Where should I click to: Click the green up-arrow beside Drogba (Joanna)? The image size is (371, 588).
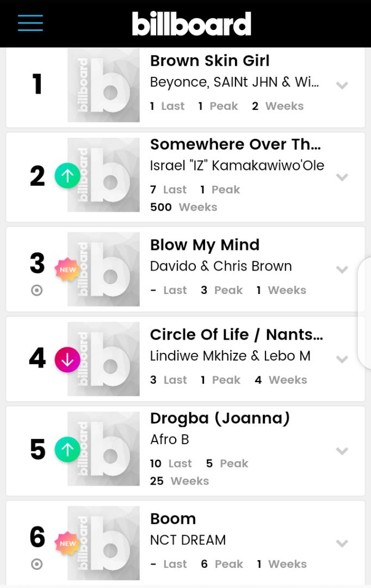pos(67,449)
